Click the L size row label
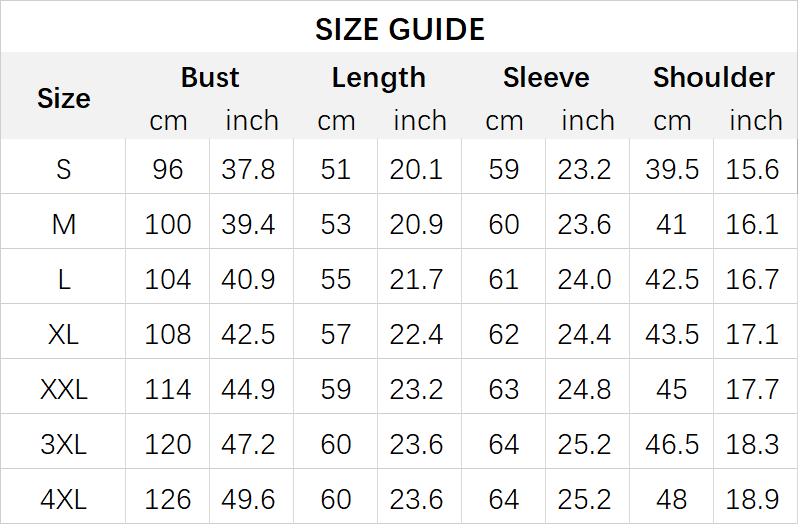 tap(63, 279)
